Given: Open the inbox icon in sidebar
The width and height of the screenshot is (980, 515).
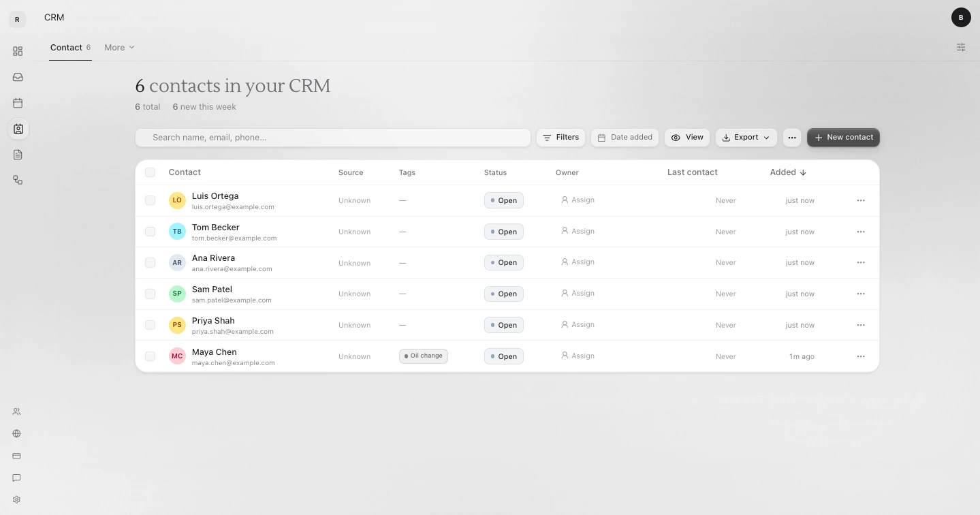Looking at the screenshot, I should coord(18,77).
